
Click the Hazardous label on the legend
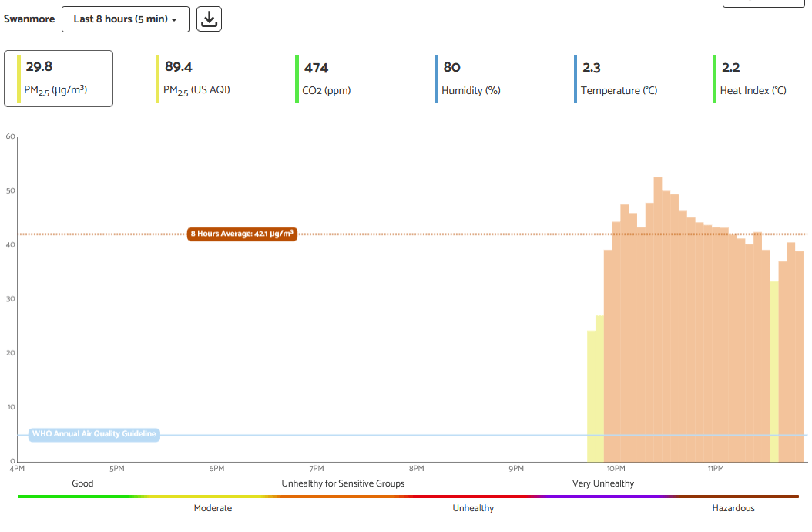(x=733, y=508)
